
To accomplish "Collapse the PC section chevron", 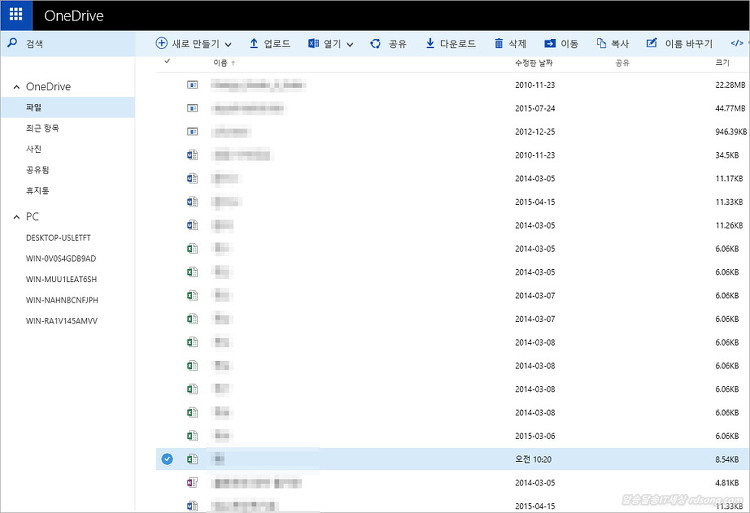I will pyautogui.click(x=16, y=217).
